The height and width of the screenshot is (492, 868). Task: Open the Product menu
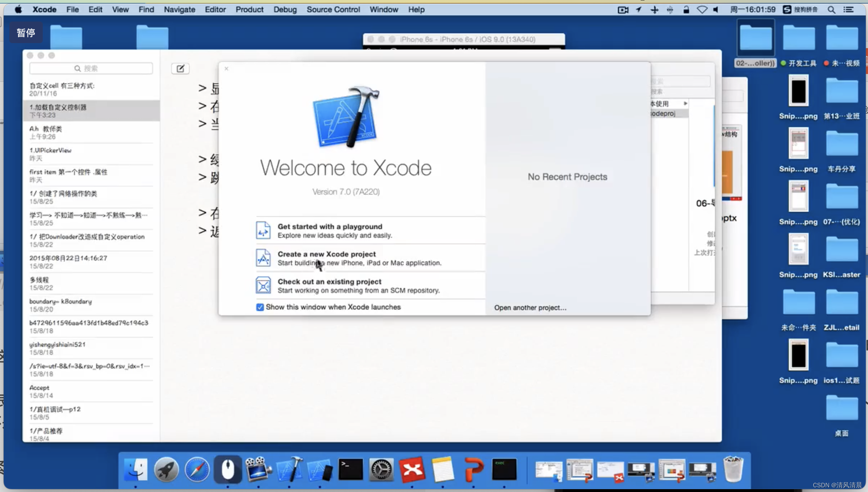click(249, 10)
